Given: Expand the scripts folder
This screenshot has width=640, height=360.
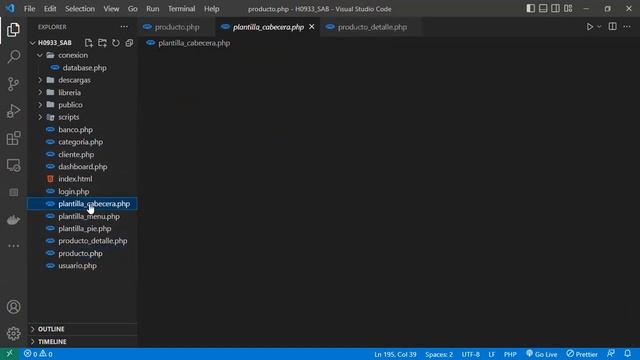Looking at the screenshot, I should pos(40,117).
